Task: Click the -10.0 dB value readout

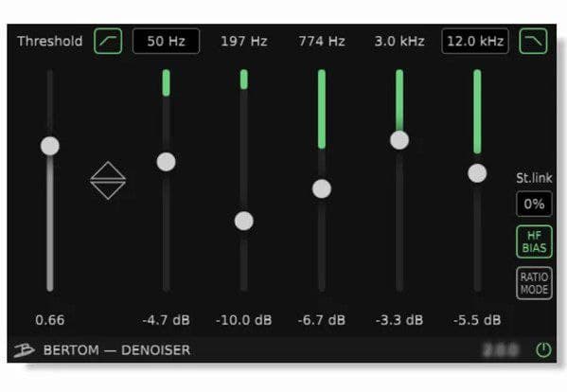Action: pos(243,320)
